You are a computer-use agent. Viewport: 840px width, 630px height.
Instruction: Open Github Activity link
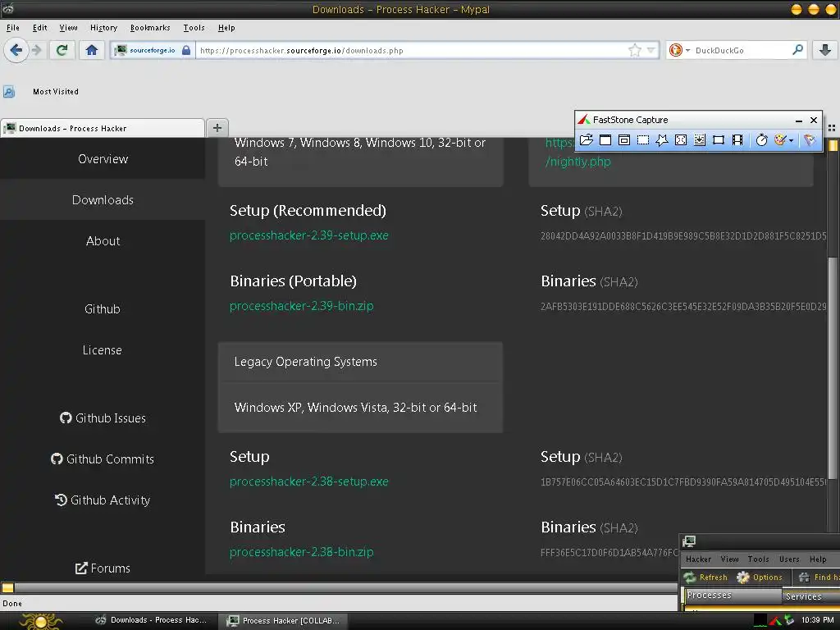point(103,500)
